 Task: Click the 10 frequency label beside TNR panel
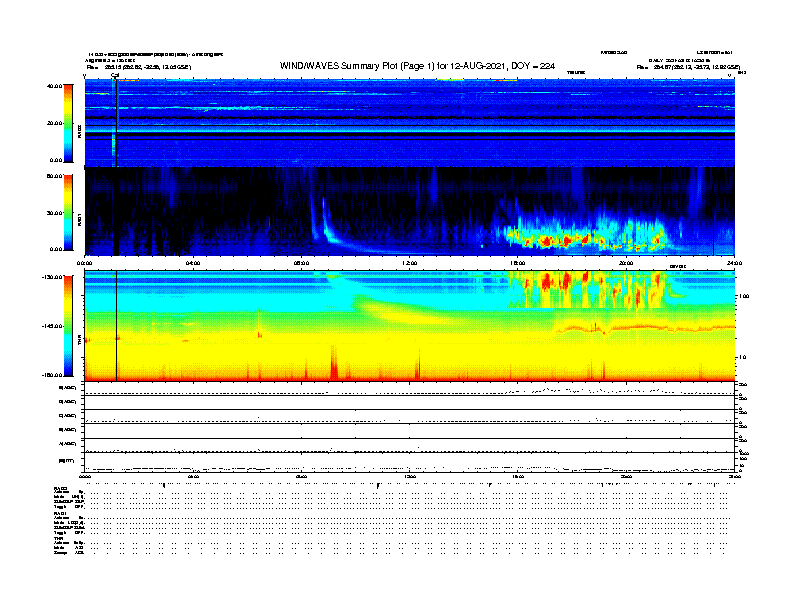[742, 358]
